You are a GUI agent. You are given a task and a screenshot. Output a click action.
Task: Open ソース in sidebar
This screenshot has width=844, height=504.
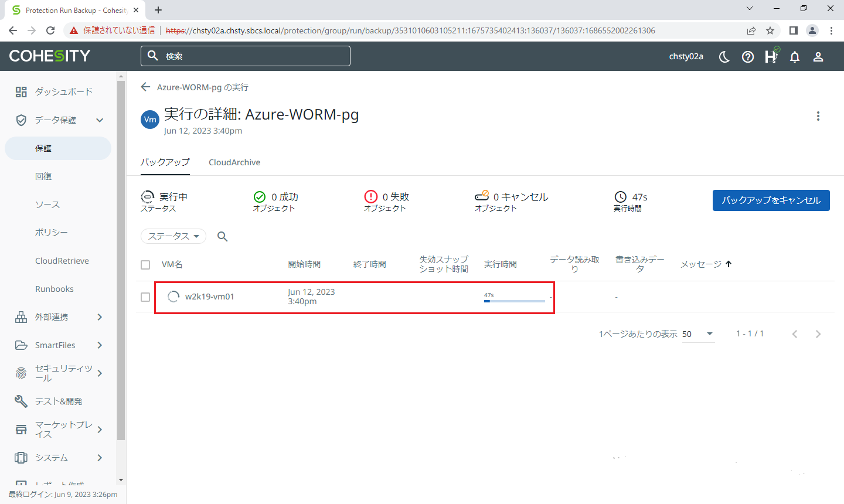(47, 205)
